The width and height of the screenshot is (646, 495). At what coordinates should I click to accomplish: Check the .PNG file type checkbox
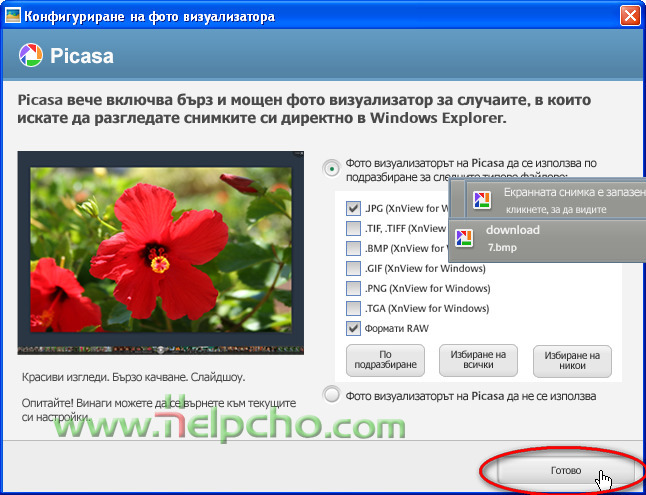tap(353, 289)
